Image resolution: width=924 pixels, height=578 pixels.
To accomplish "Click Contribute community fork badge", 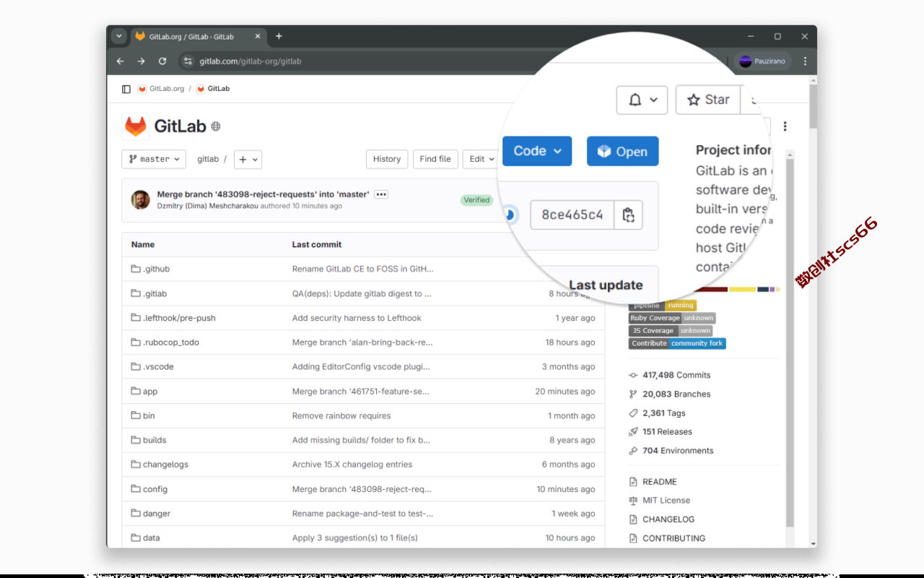I will click(677, 343).
